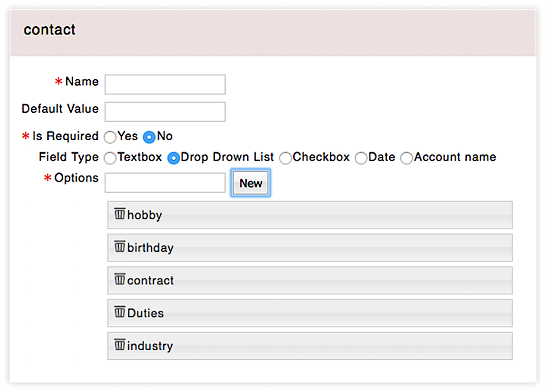Set field type to Checkbox
The width and height of the screenshot is (546, 392).
click(x=285, y=158)
